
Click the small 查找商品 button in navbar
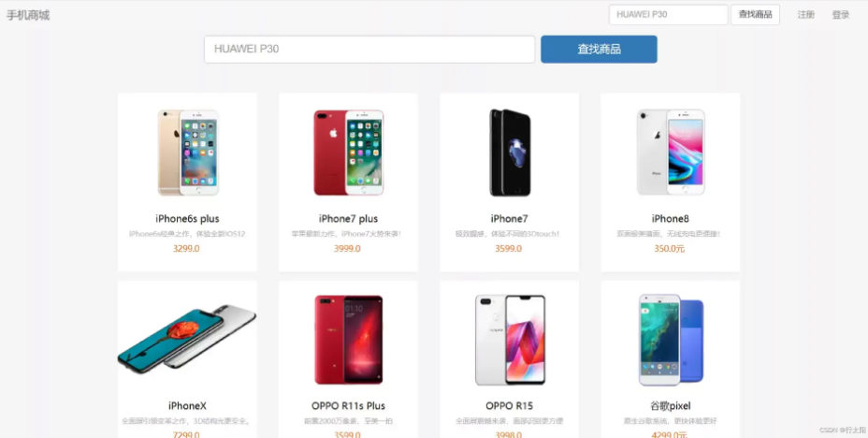click(x=755, y=15)
